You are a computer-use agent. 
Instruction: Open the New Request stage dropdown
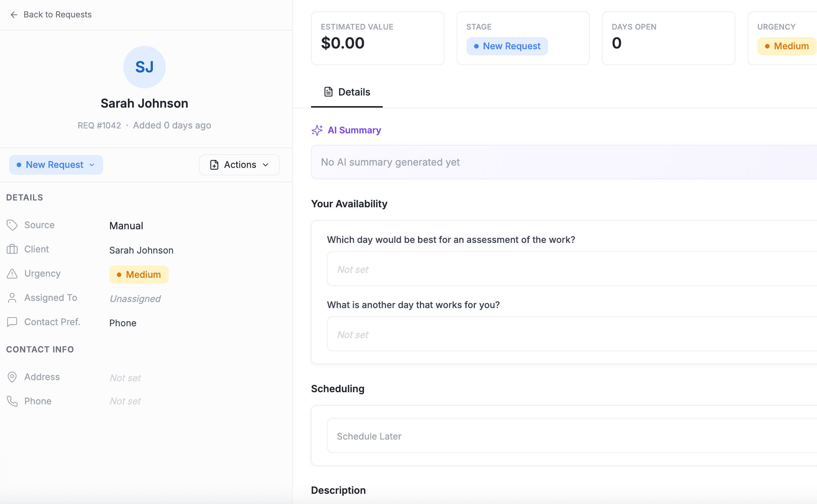(x=56, y=165)
